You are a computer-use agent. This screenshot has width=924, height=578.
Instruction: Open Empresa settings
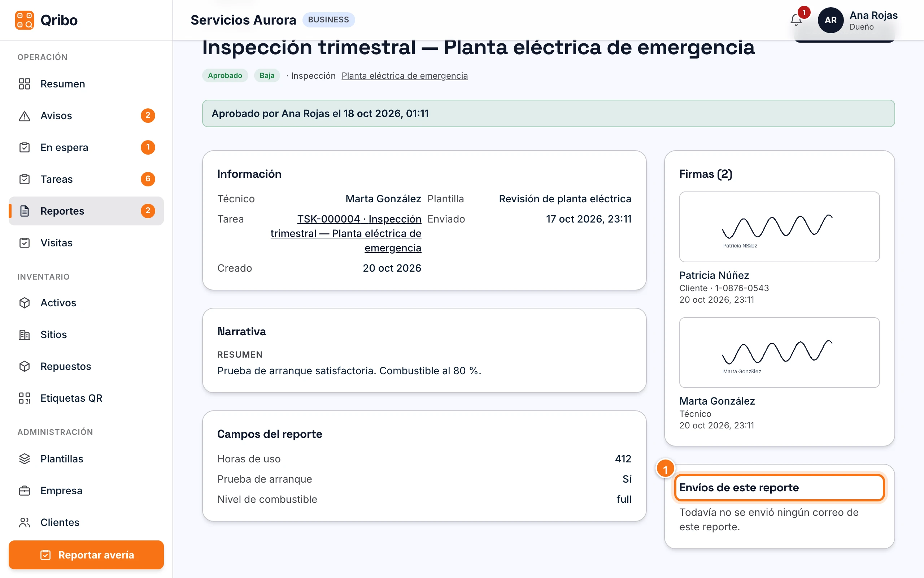(86, 490)
